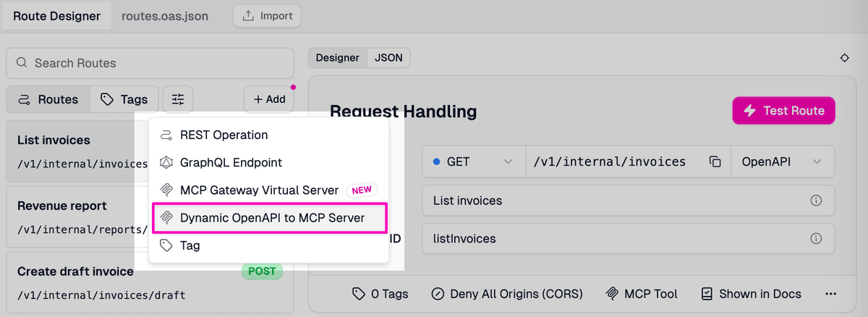Choose Dynamic OpenAPI to MCP Server
The image size is (868, 317).
point(270,218)
